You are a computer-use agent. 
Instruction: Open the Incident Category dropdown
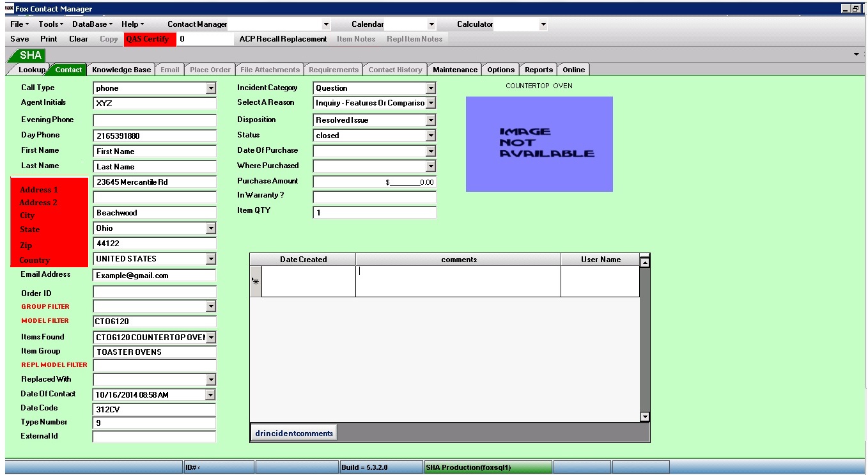coord(430,88)
